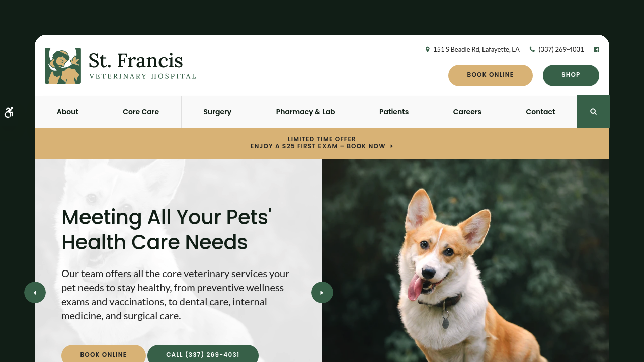Expand the Surgery menu
Viewport: 644px width, 362px height.
(x=217, y=112)
